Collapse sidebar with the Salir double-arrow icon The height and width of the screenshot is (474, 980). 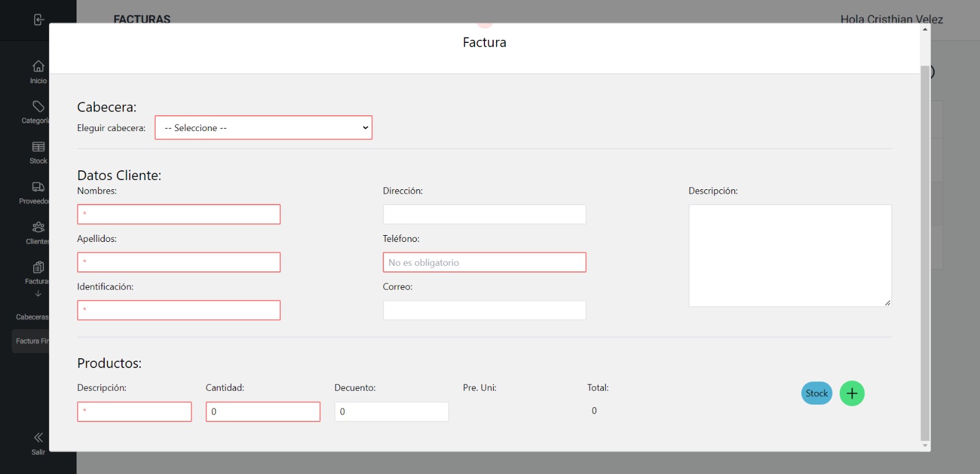point(38,437)
